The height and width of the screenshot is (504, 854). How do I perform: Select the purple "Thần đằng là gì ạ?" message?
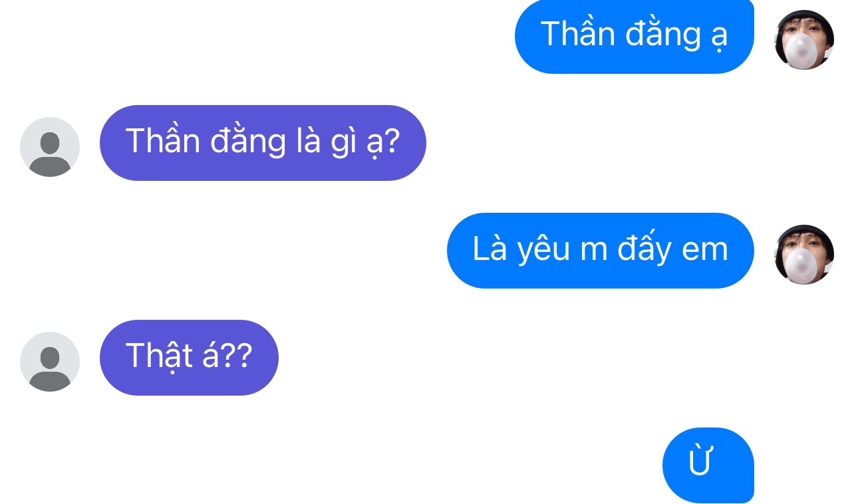263,143
